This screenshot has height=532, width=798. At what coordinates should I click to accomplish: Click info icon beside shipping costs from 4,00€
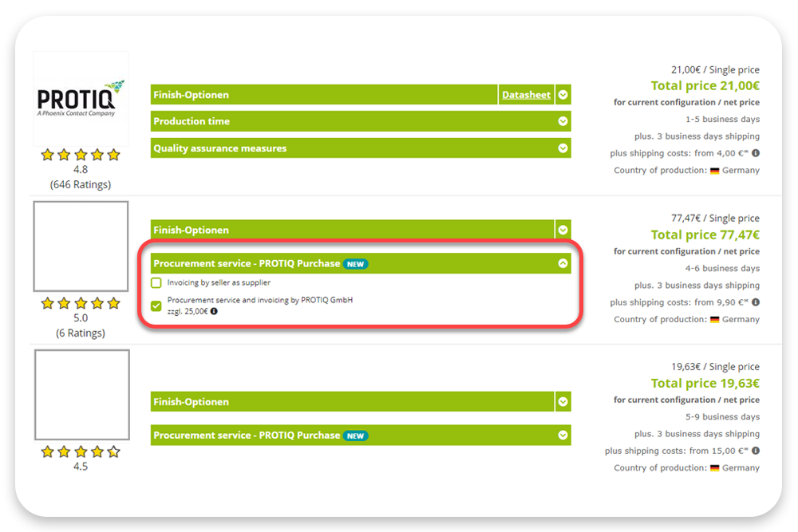(754, 152)
